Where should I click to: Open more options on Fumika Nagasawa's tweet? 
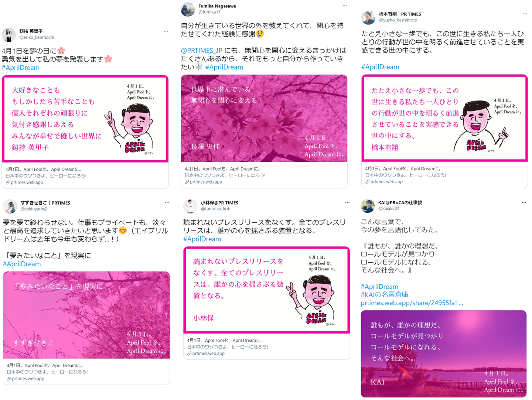345,6
